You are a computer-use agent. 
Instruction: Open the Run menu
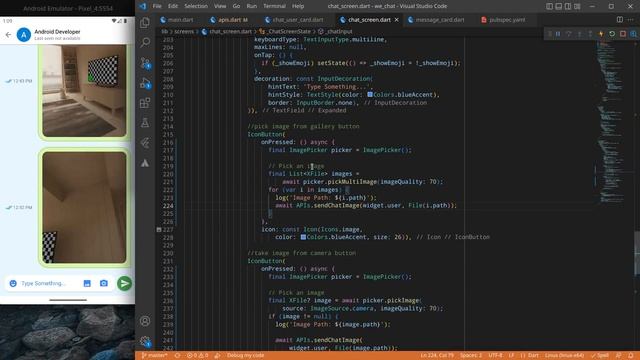coord(252,6)
